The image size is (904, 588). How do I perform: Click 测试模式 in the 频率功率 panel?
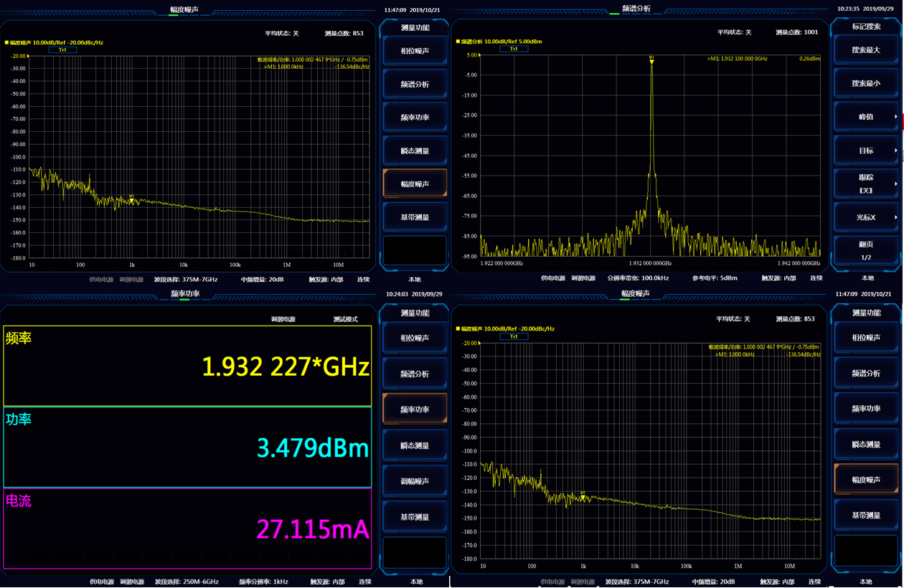(x=346, y=319)
